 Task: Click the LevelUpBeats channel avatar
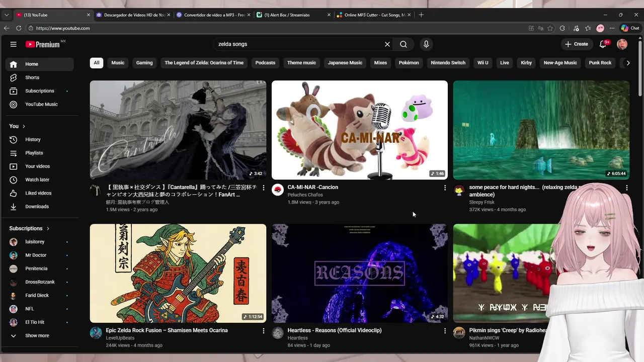coord(96,333)
